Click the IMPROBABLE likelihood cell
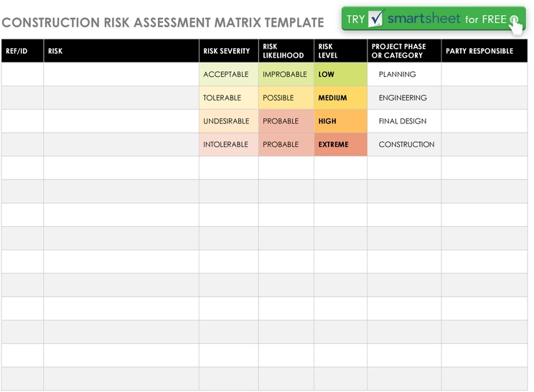The height and width of the screenshot is (392, 534). (286, 74)
